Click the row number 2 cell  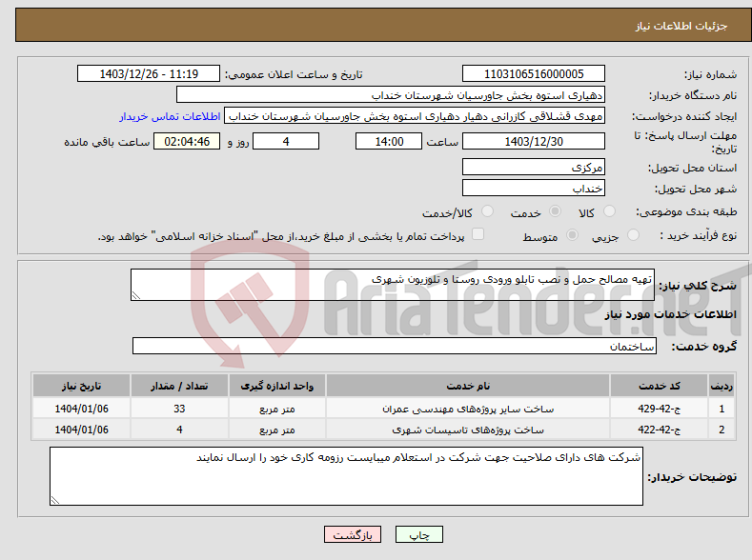pyautogui.click(x=722, y=430)
